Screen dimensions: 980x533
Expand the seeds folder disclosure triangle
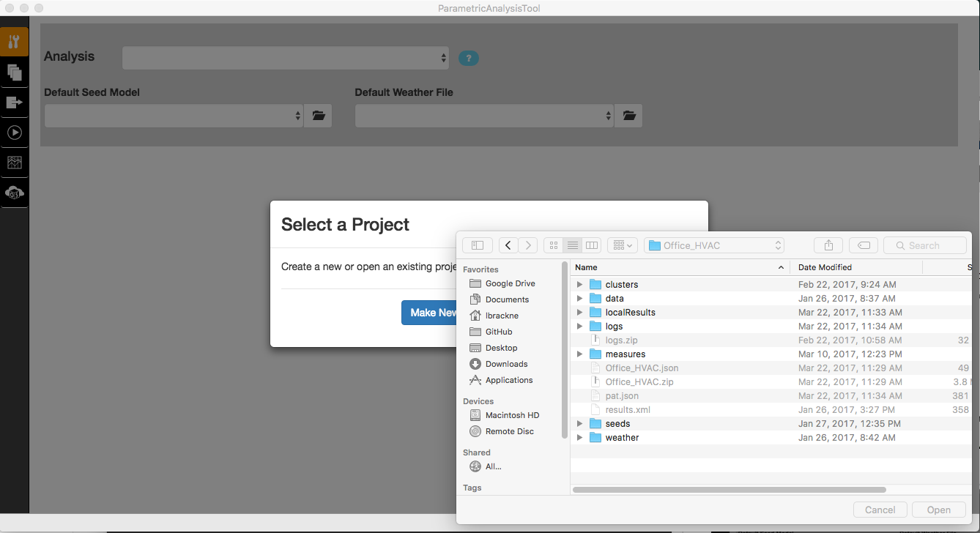click(x=579, y=423)
